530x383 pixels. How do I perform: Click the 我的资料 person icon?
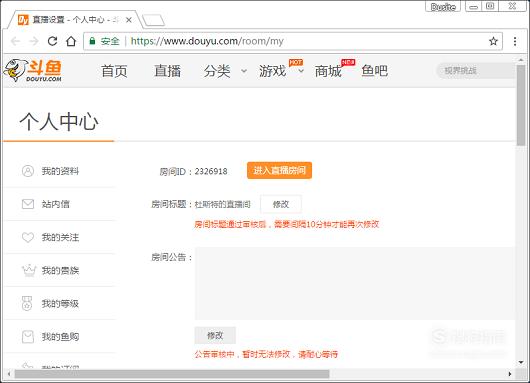[28, 171]
